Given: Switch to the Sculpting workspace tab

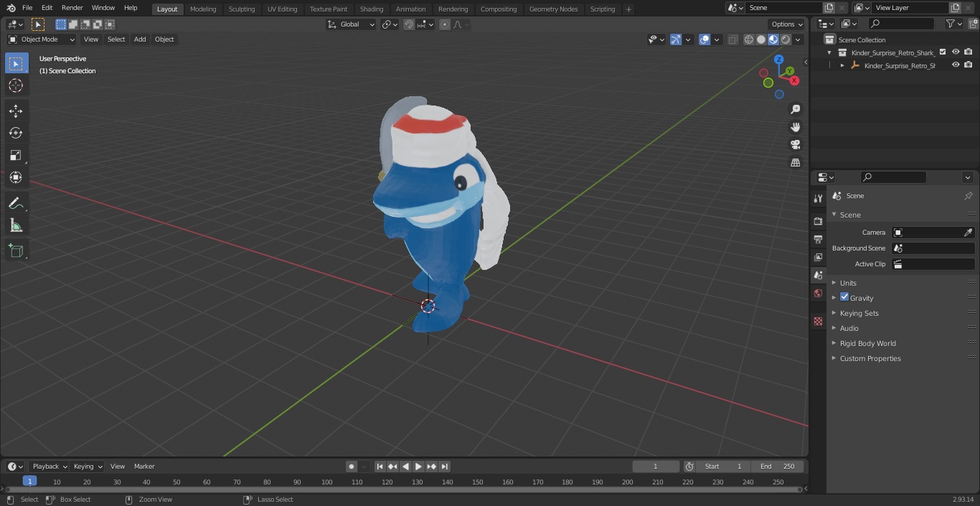Looking at the screenshot, I should point(242,9).
